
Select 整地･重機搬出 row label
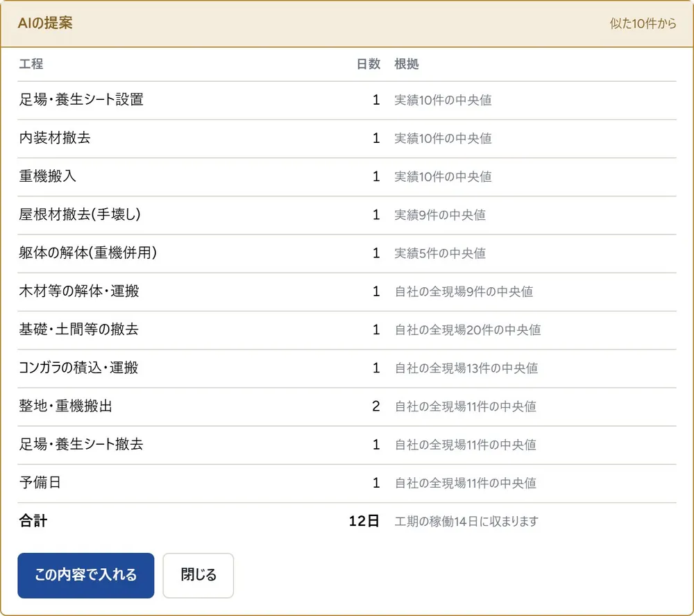coord(65,406)
